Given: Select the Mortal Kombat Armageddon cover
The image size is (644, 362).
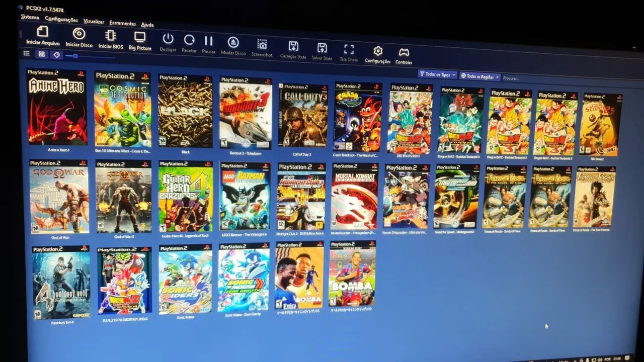Looking at the screenshot, I should pyautogui.click(x=355, y=197).
